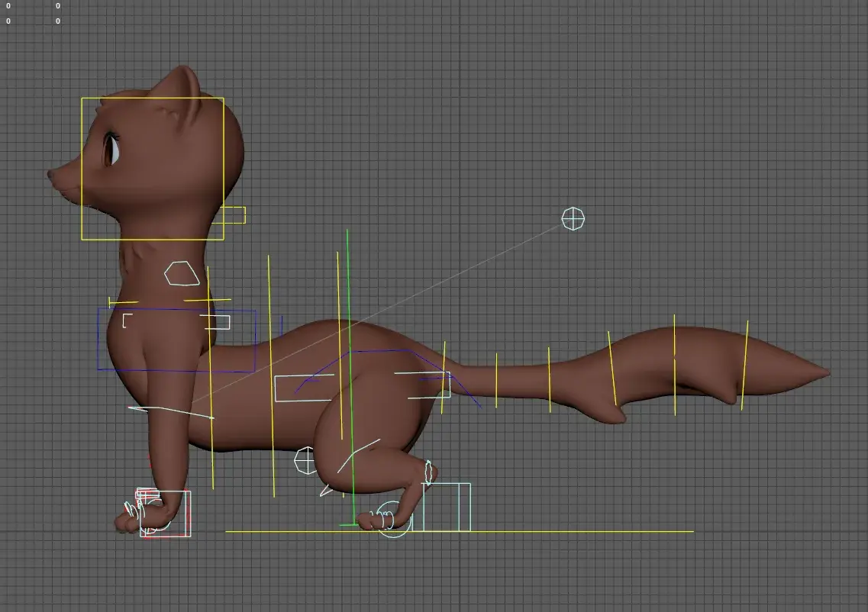This screenshot has width=868, height=612.
Task: Pick the circle-cross locator at upper right
Action: click(x=573, y=219)
